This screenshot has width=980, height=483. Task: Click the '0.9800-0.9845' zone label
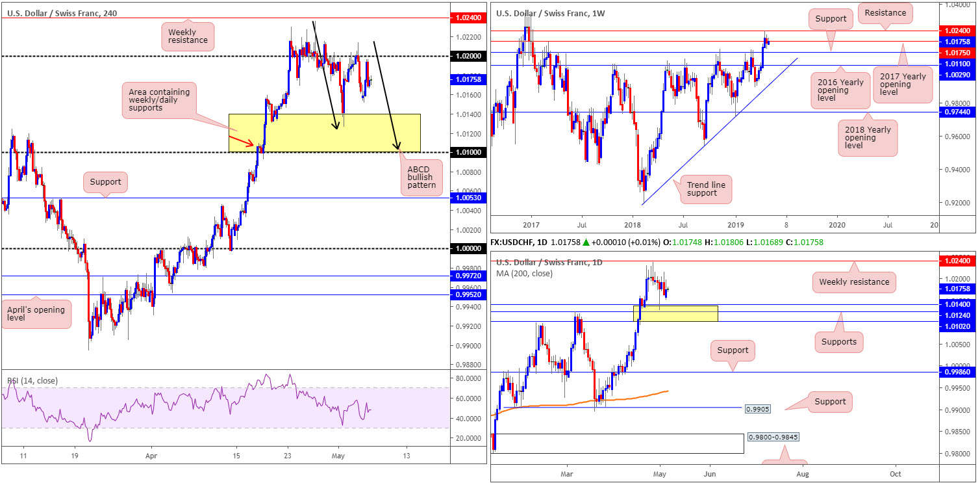pos(774,437)
